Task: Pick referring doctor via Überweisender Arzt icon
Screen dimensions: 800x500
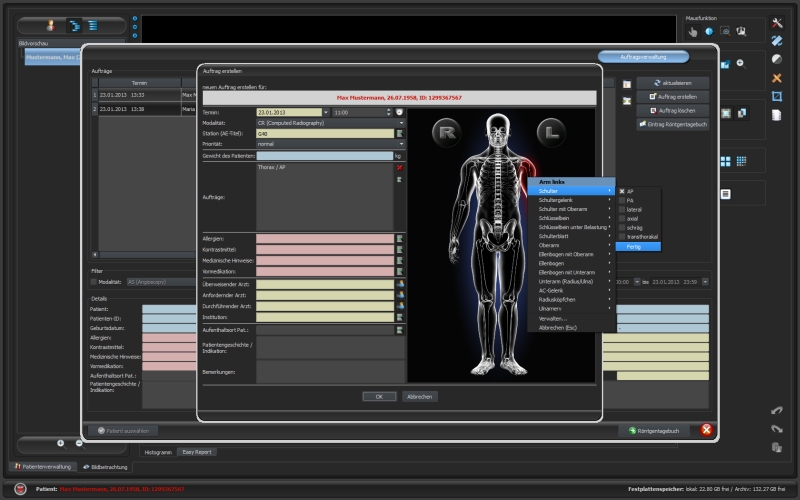Action: pyautogui.click(x=399, y=283)
